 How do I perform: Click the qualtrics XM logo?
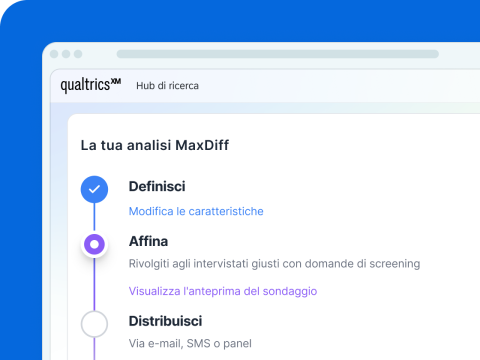(91, 85)
